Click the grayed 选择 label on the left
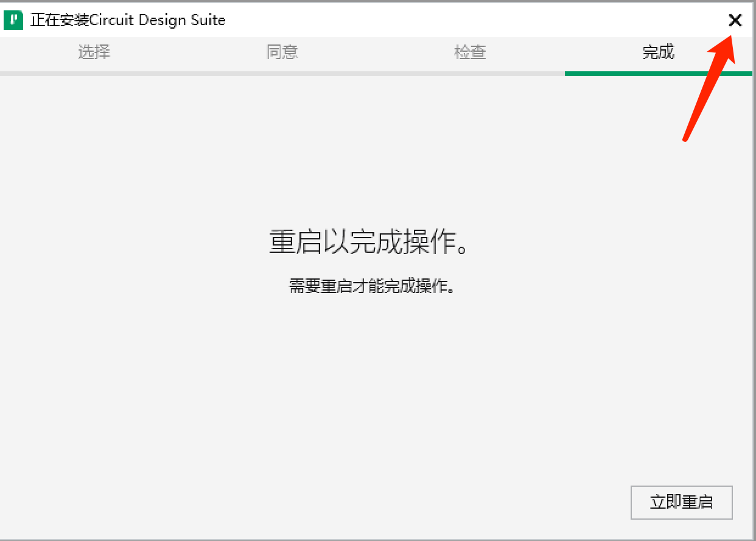756x541 pixels. click(x=94, y=52)
